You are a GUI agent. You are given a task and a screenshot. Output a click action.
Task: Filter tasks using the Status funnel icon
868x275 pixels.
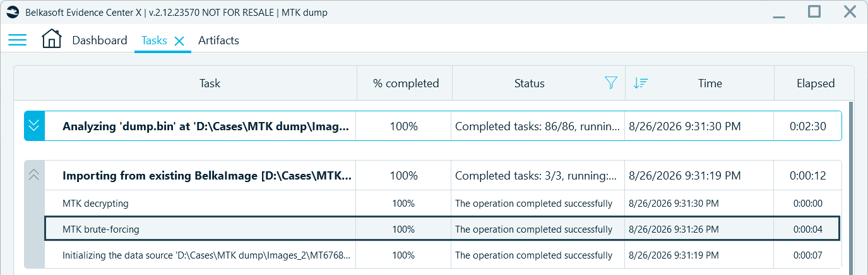(610, 83)
